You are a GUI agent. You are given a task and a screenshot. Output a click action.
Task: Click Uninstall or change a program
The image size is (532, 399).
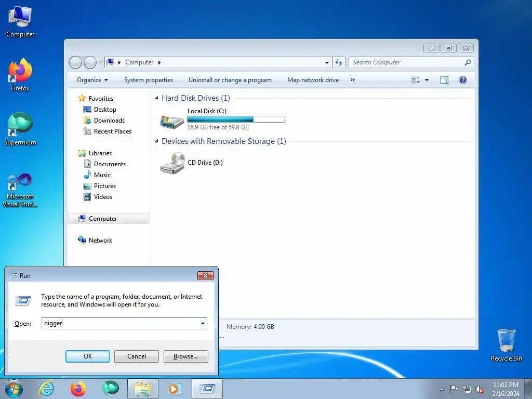pos(230,80)
